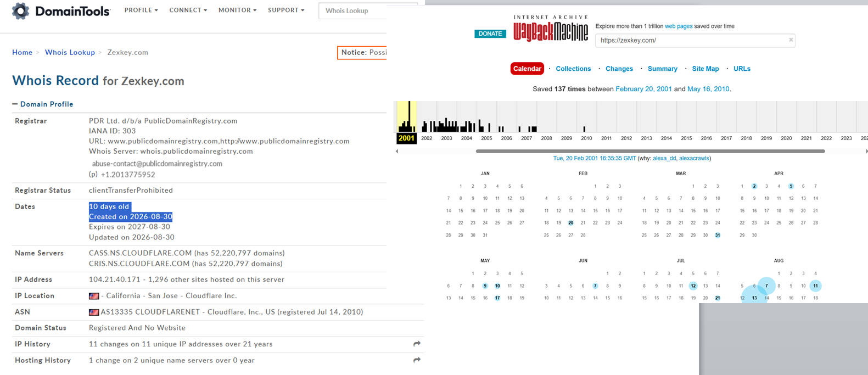Click the US flag beside IP Location
The height and width of the screenshot is (375, 868).
tap(94, 296)
